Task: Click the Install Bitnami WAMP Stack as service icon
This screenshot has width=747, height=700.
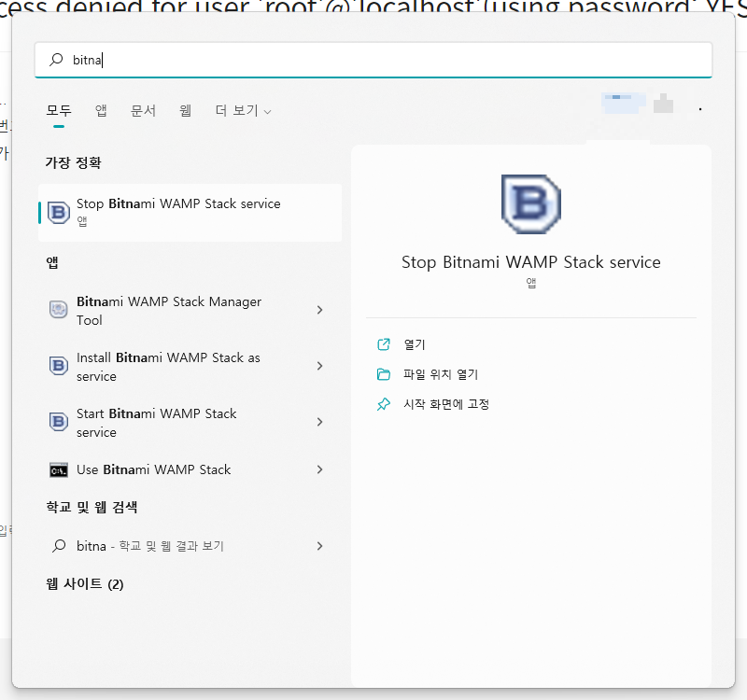Action: 59,366
